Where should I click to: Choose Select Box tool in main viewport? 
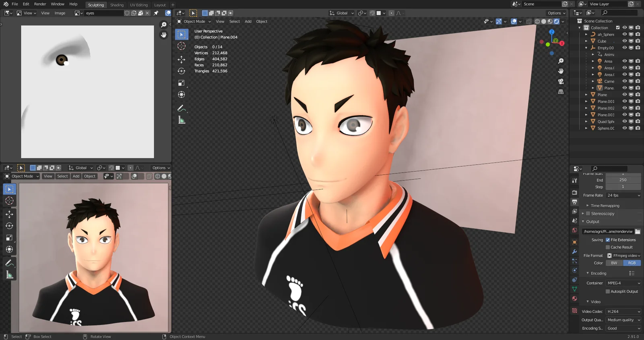(x=182, y=34)
